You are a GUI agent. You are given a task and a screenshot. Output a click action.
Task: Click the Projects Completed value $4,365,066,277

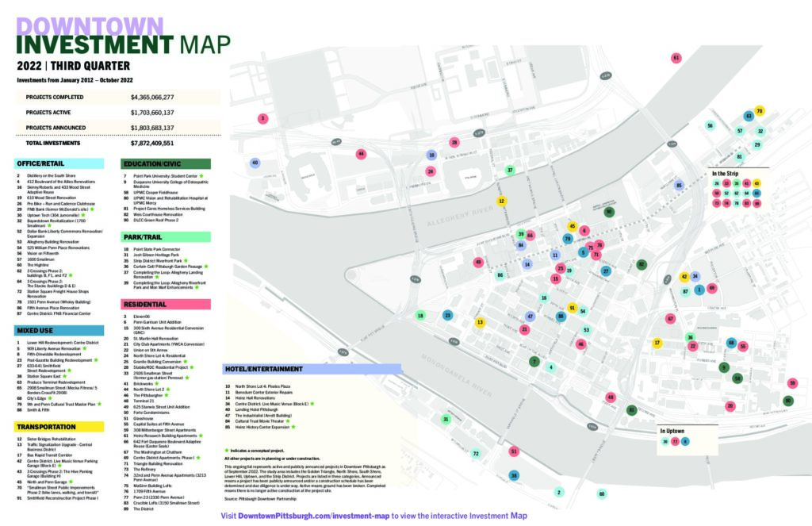[152, 97]
